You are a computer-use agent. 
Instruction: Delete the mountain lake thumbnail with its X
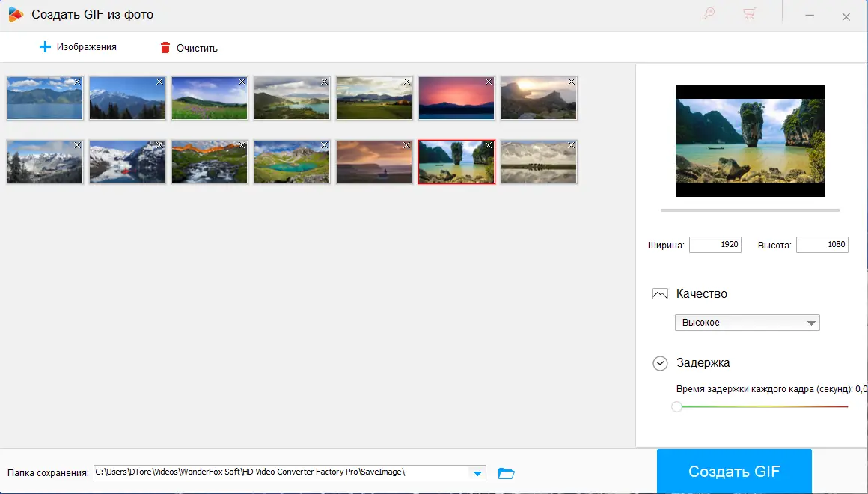[323, 145]
